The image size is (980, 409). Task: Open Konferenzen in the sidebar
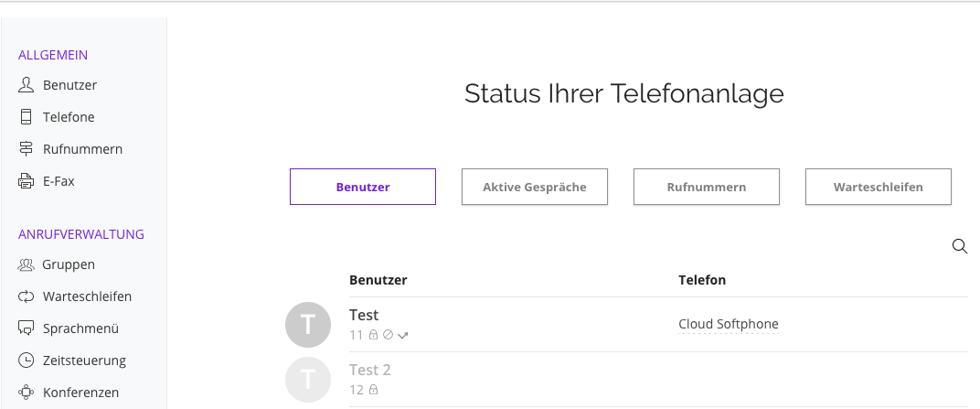[x=69, y=393]
